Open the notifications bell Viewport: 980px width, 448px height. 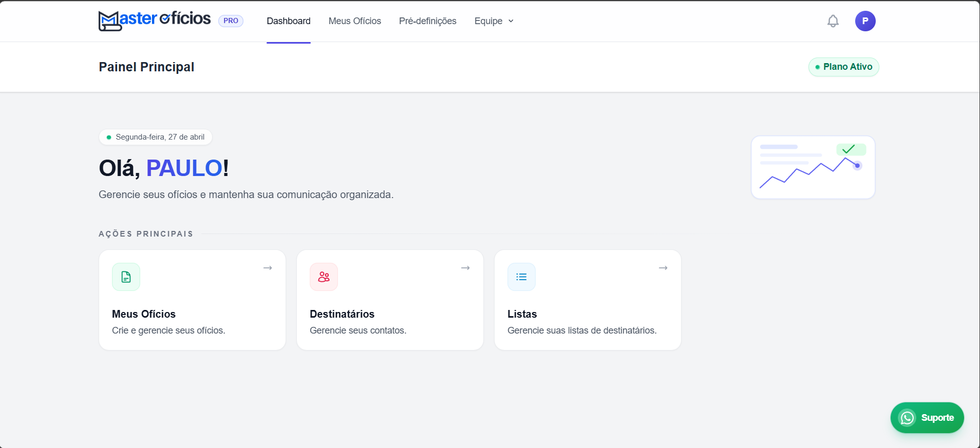(833, 21)
